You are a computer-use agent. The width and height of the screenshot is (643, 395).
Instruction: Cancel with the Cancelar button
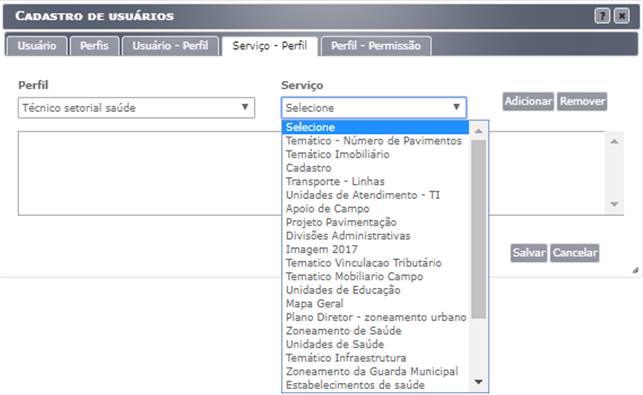tap(575, 253)
